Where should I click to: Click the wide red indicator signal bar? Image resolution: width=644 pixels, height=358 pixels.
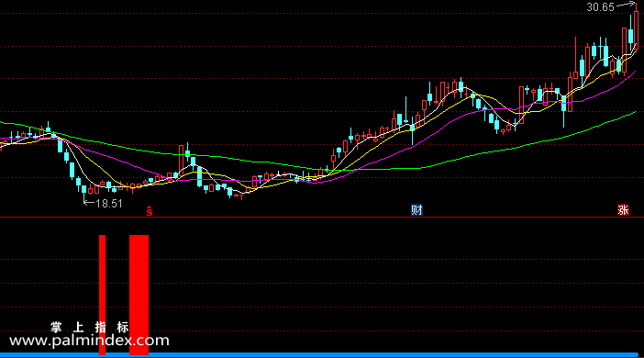tap(139, 295)
